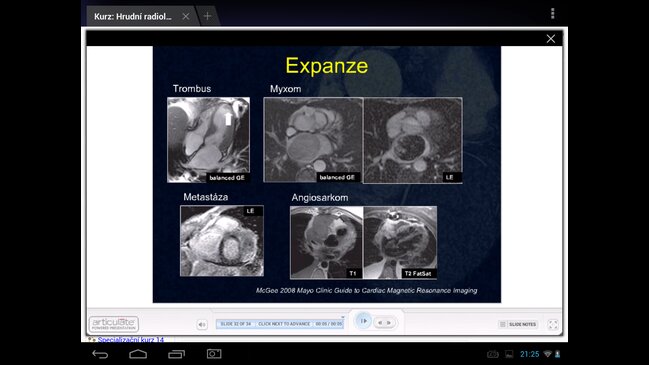This screenshot has width=649, height=365.
Task: Advance to the next slide arrow
Action: 389,323
